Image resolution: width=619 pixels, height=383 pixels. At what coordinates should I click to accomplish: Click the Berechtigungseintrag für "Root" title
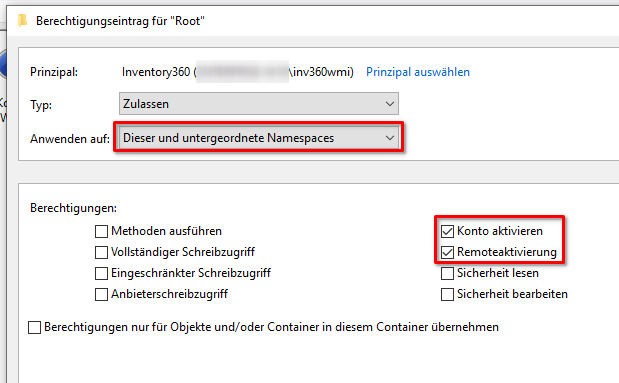120,21
